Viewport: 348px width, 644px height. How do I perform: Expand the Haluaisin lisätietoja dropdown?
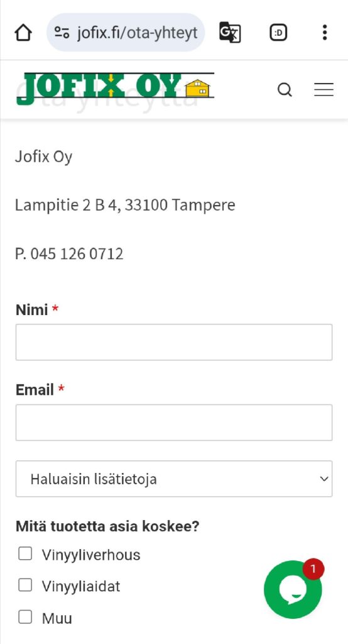[x=174, y=479]
